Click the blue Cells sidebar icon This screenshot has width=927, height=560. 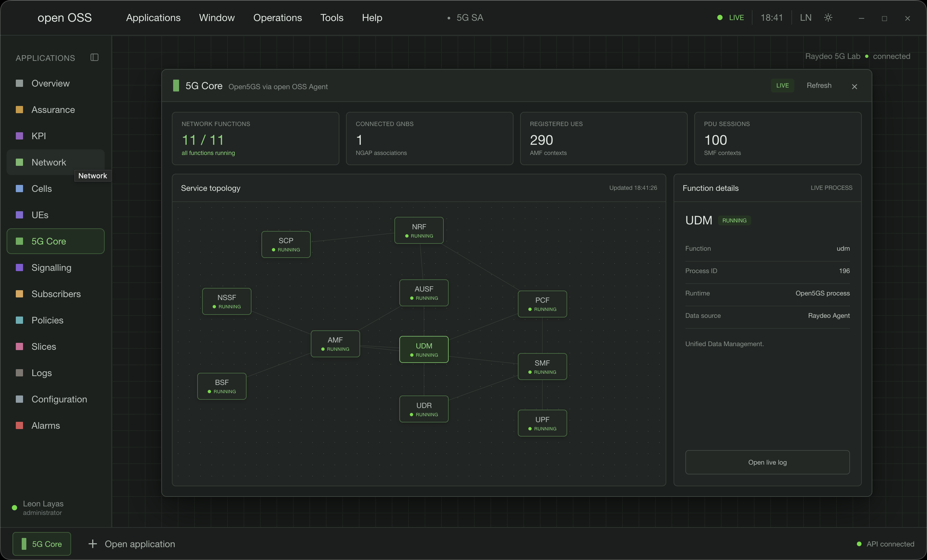tap(19, 189)
